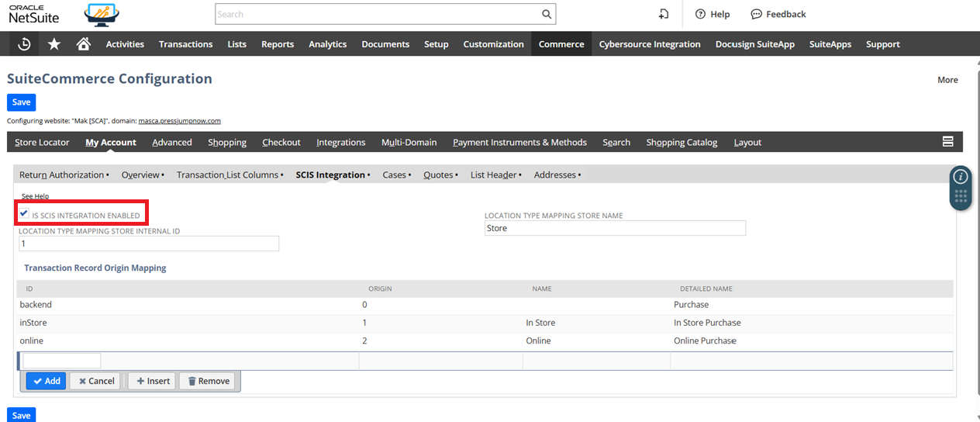Open the Analytics menu
Screen dimensions: 980x422
coord(327,44)
